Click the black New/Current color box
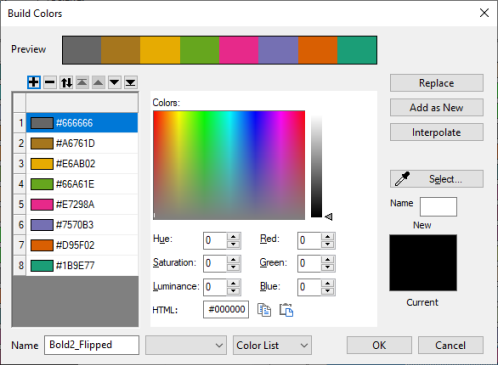This screenshot has width=498, height=365. click(x=423, y=263)
